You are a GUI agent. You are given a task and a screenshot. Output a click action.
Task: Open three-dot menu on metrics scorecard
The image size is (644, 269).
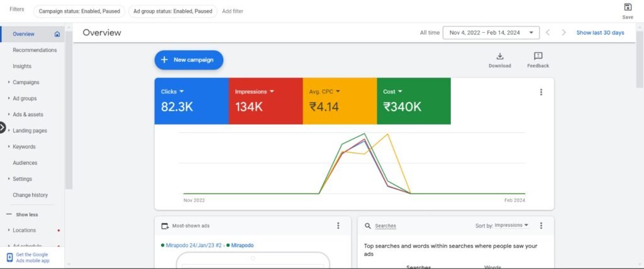(541, 92)
